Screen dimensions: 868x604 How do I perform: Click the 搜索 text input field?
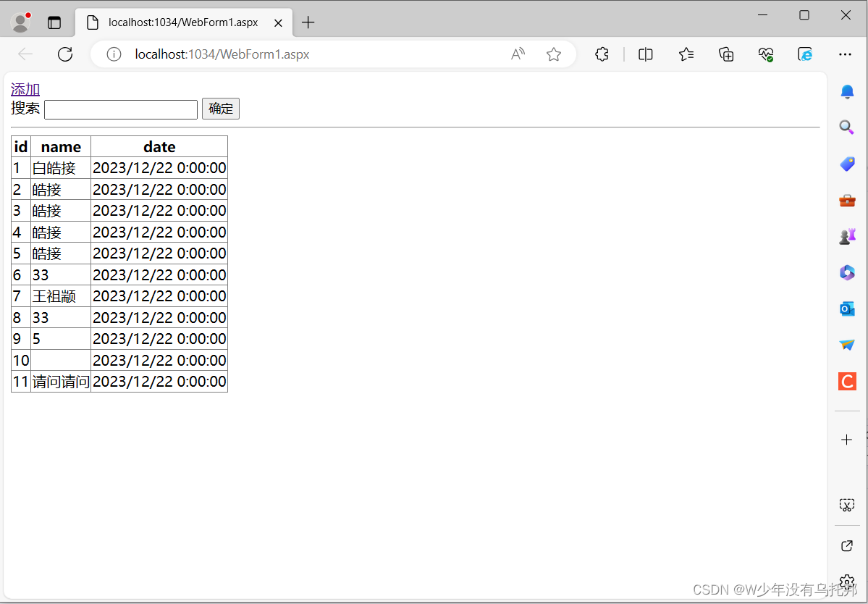[x=120, y=109]
